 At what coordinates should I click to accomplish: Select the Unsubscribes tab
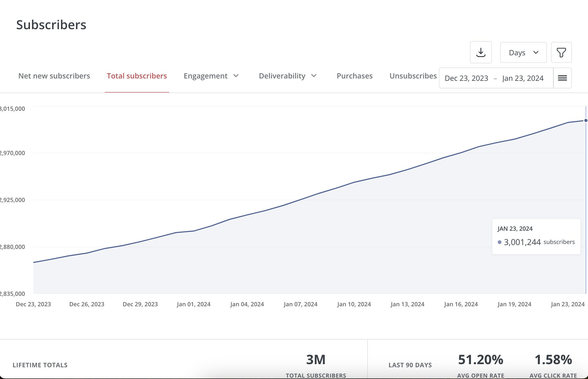(x=413, y=76)
